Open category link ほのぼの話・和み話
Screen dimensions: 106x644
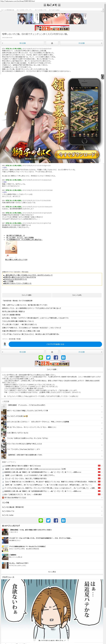pos(15,339)
